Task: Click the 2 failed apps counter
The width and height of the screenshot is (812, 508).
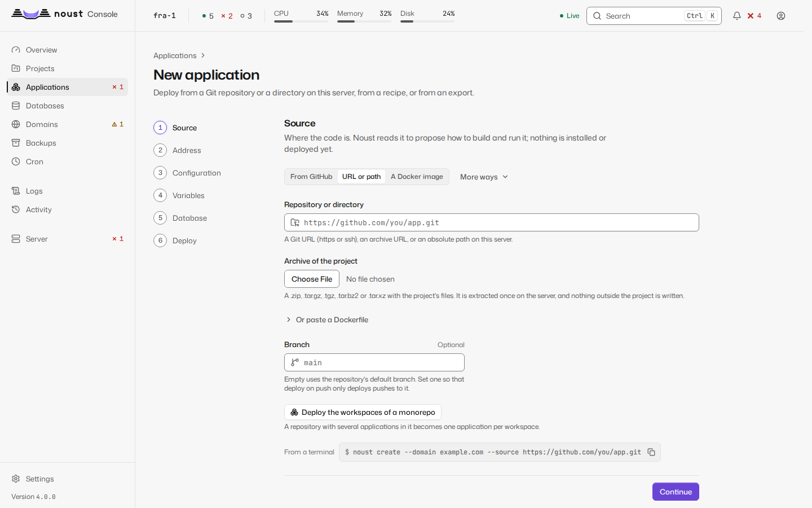Action: (227, 16)
